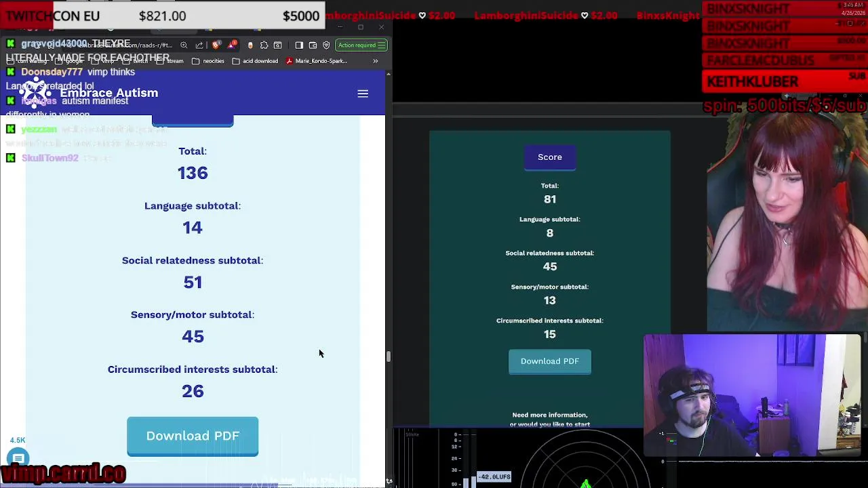868x488 pixels.
Task: Open the stream bookmark folder
Action: pos(170,61)
